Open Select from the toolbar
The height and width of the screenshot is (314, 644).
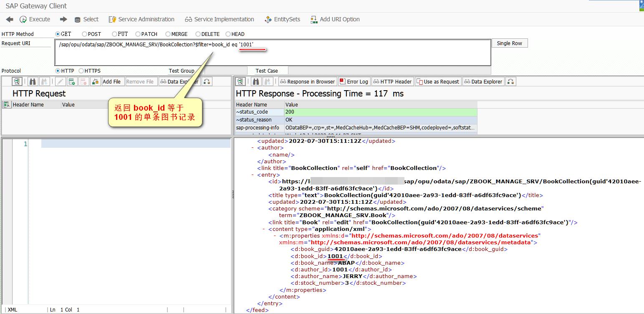[x=86, y=19]
